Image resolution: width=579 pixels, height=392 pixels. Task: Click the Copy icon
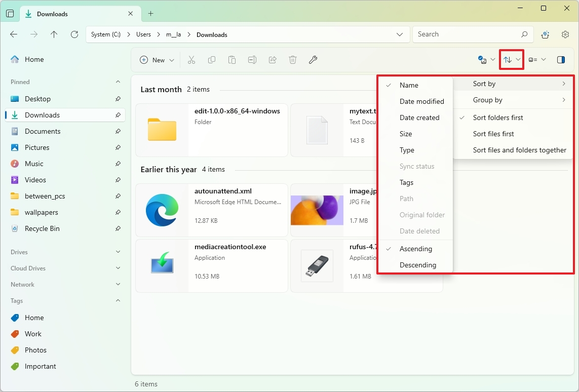(212, 59)
